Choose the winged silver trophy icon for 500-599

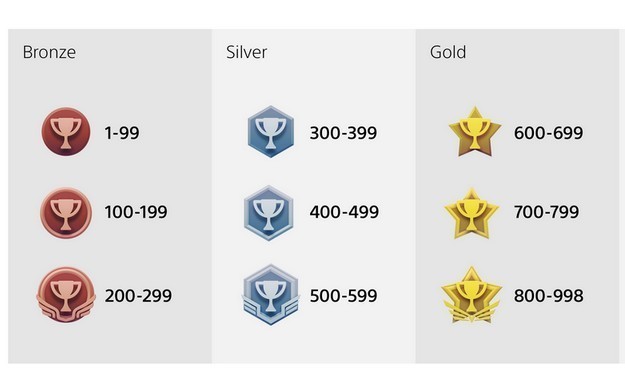[x=271, y=295]
